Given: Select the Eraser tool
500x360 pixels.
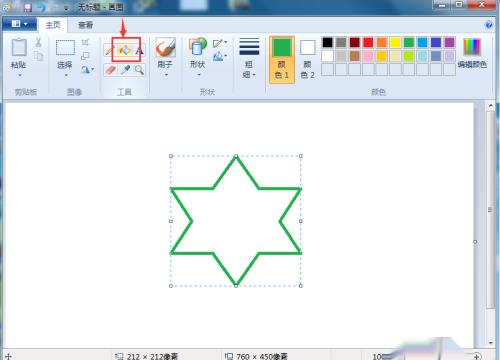Looking at the screenshot, I should (110, 70).
